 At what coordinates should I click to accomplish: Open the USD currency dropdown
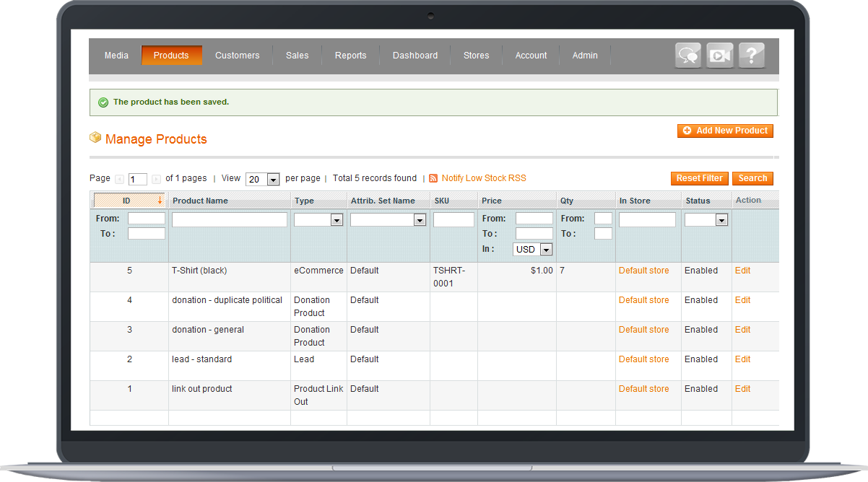532,249
